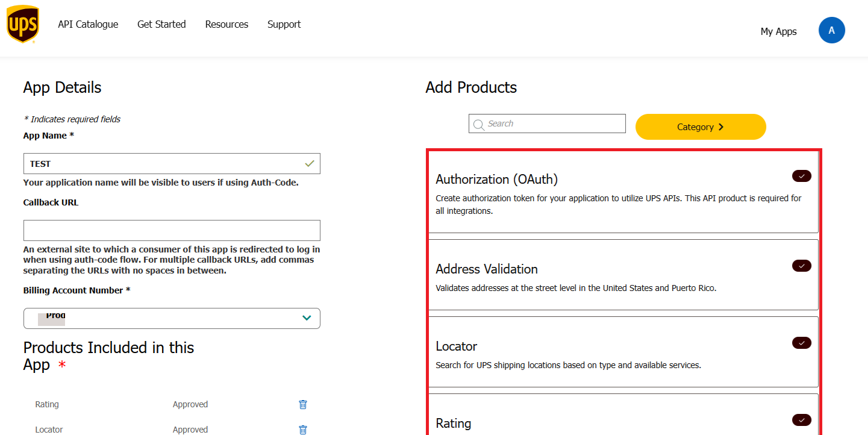Open the API Catalogue menu
The height and width of the screenshot is (435, 868).
[88, 24]
